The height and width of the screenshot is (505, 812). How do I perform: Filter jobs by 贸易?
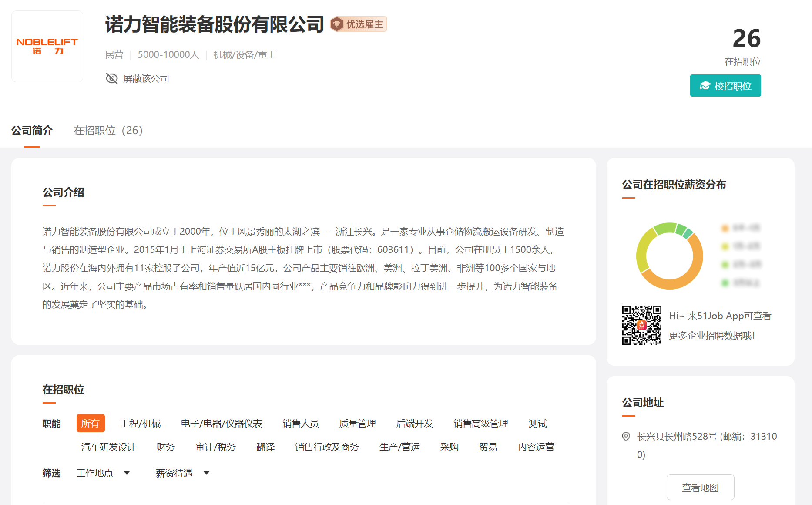pyautogui.click(x=488, y=447)
